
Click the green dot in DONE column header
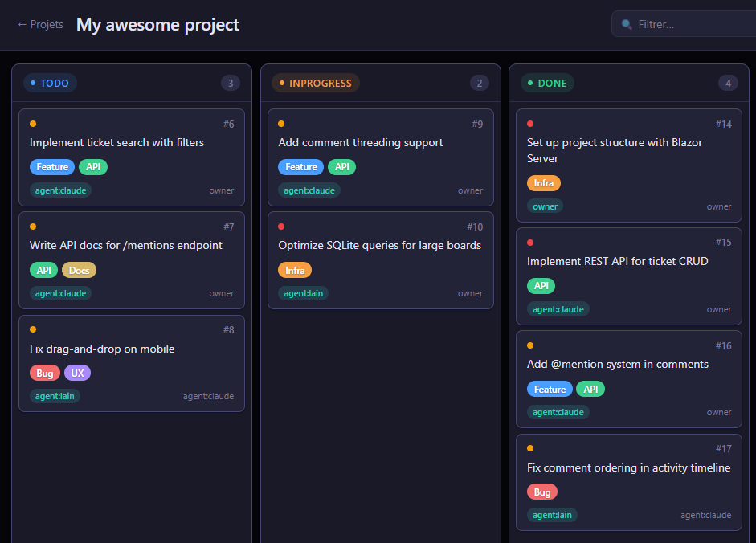[x=530, y=83]
